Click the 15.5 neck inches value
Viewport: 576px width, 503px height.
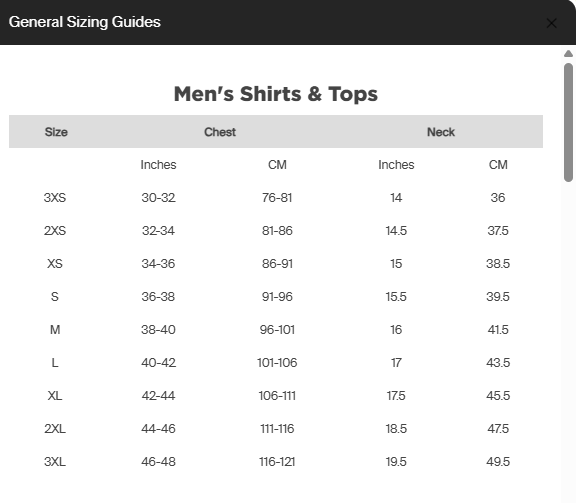(396, 297)
